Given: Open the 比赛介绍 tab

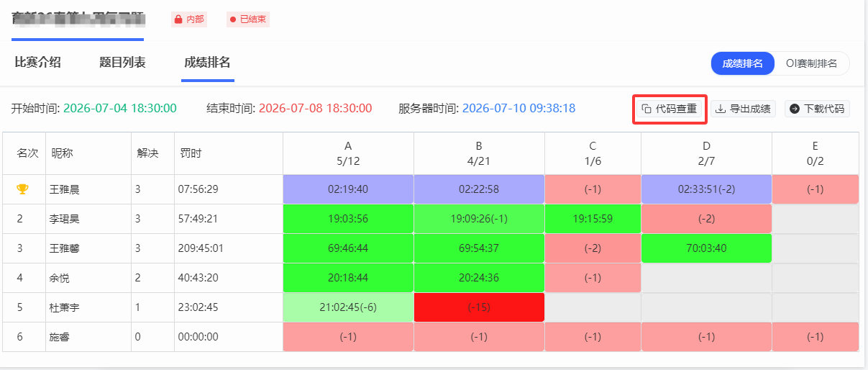Looking at the screenshot, I should pyautogui.click(x=37, y=62).
